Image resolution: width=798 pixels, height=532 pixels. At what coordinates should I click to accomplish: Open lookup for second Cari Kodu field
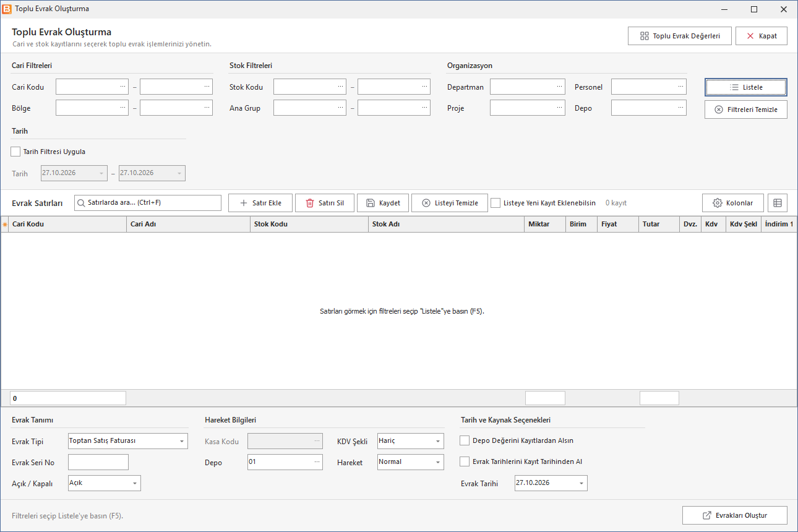[x=207, y=87]
